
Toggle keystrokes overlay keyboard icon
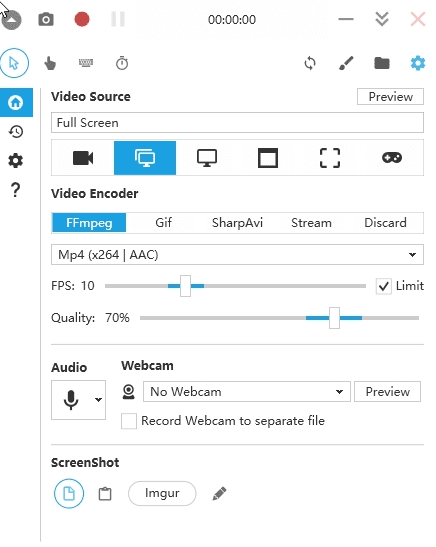tap(86, 63)
